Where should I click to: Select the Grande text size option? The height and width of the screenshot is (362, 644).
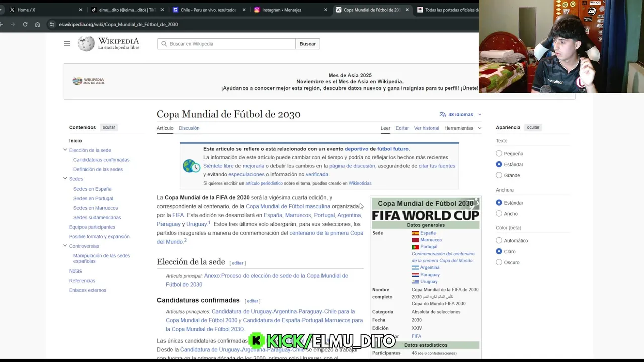click(499, 175)
